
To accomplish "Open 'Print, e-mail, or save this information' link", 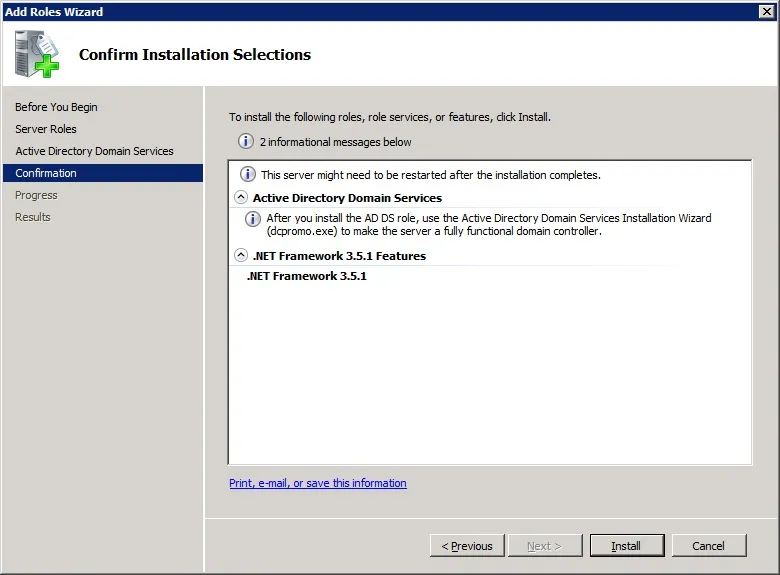I will click(318, 483).
